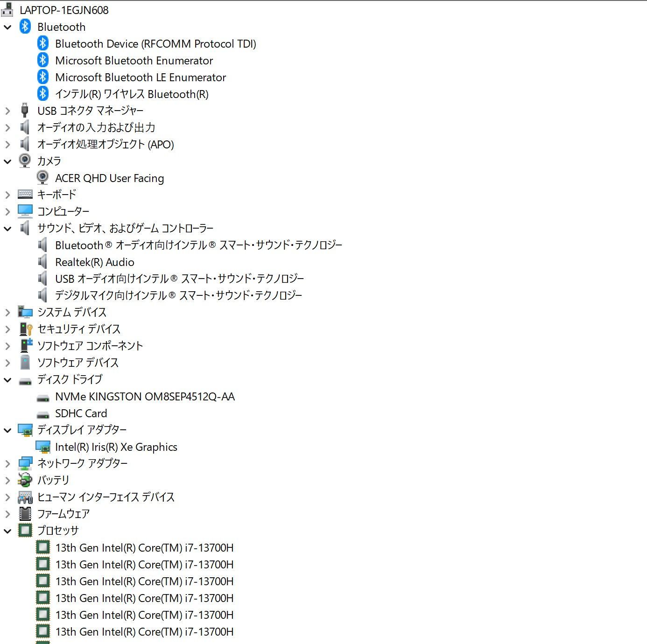Click the first i7-13700H processor chip icon
The width and height of the screenshot is (647, 644).
42,547
